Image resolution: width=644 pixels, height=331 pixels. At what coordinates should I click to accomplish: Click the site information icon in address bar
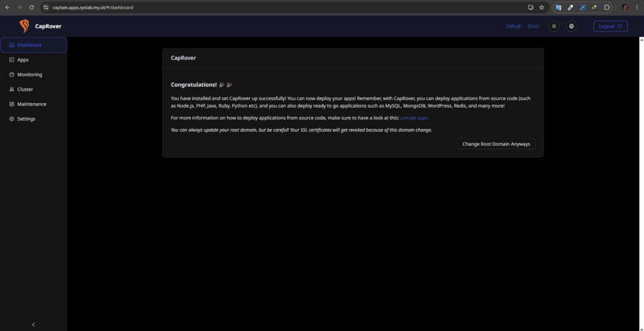[x=46, y=8]
